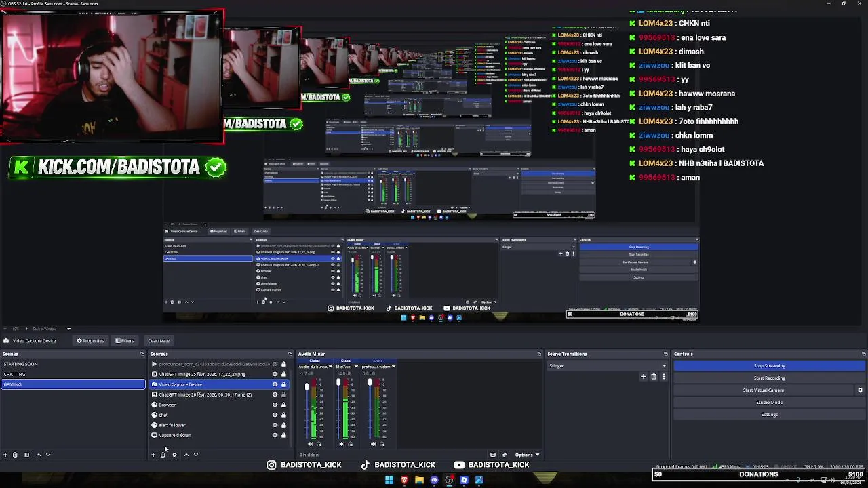Screen dimensions: 868x488
Task: Deactivate the Video Capture Device
Action: [159, 340]
